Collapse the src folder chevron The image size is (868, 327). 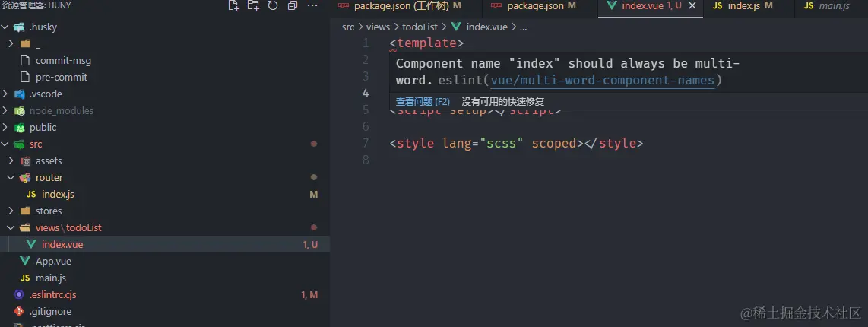coord(5,144)
